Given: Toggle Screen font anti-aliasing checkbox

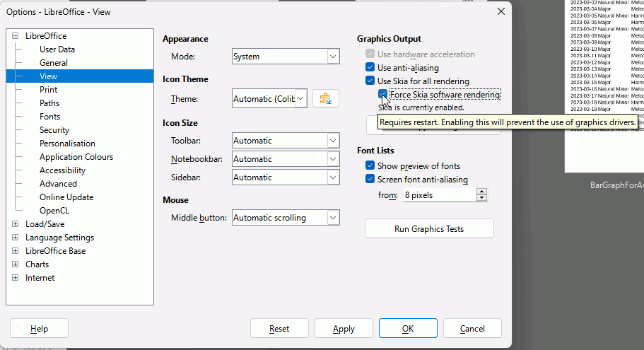Looking at the screenshot, I should [x=370, y=179].
